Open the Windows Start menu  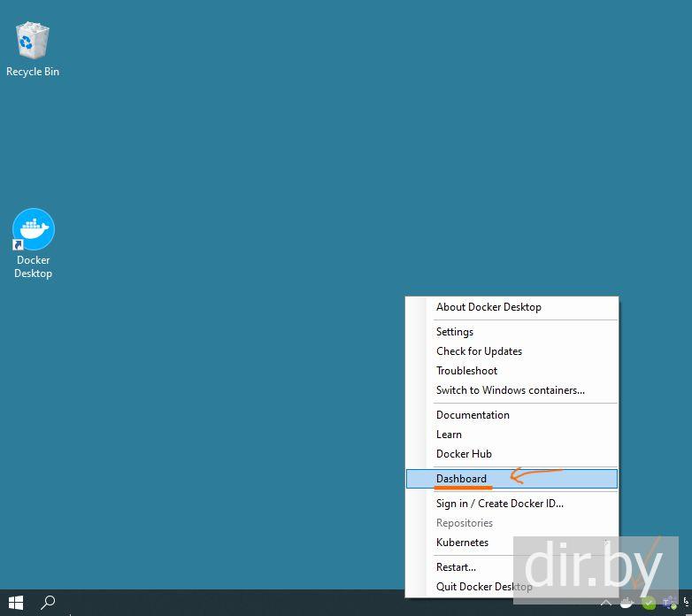(16, 603)
